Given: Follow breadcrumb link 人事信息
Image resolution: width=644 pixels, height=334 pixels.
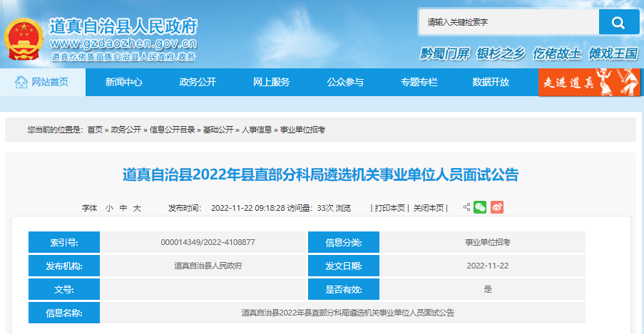Looking at the screenshot, I should [257, 130].
